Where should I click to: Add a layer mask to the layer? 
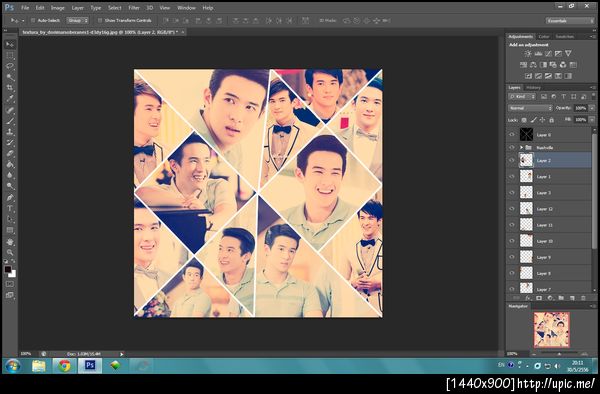[539, 298]
